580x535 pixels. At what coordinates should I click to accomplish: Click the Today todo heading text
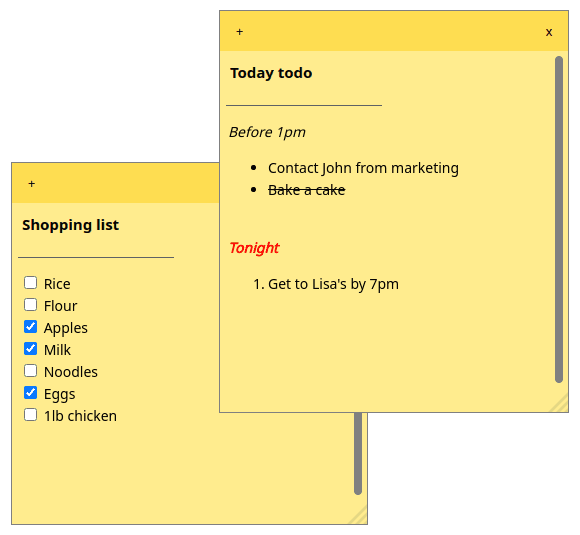point(271,73)
